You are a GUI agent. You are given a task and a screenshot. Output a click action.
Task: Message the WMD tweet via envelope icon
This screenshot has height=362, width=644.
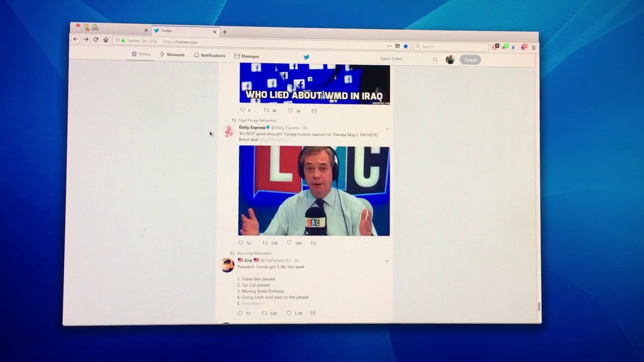pos(314,111)
